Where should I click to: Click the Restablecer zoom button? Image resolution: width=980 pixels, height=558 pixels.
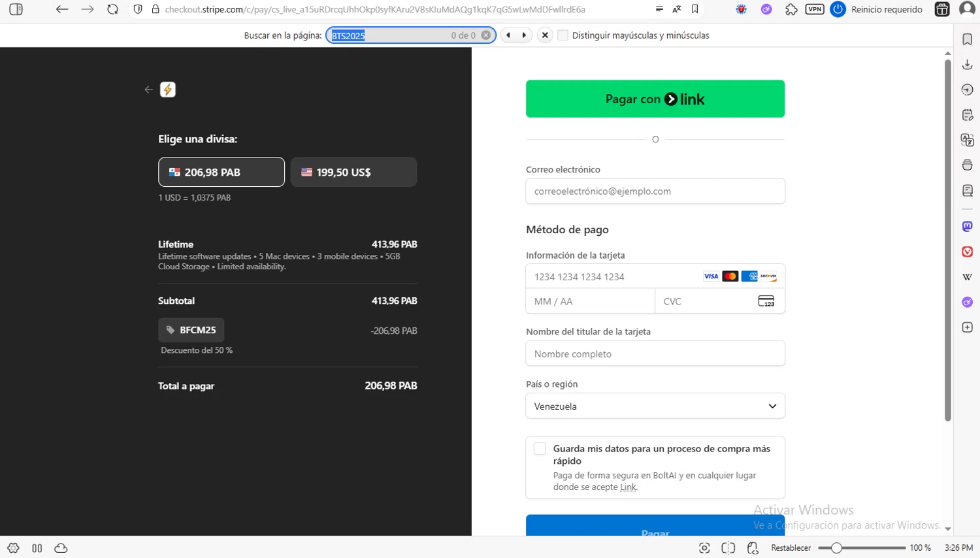click(791, 548)
